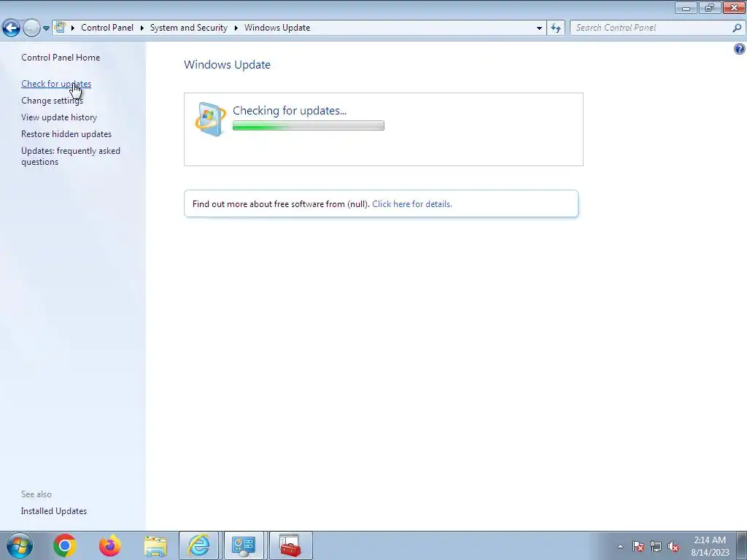This screenshot has height=560, width=747.
Task: Expand the arrow after System and Security
Action: (236, 28)
